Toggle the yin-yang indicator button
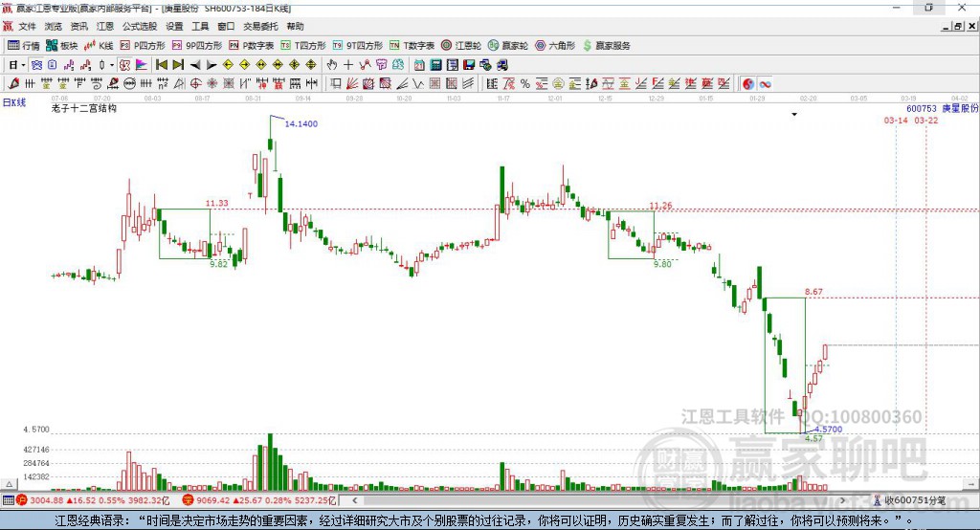Screen dimensions: 980x530 pyautogui.click(x=748, y=84)
